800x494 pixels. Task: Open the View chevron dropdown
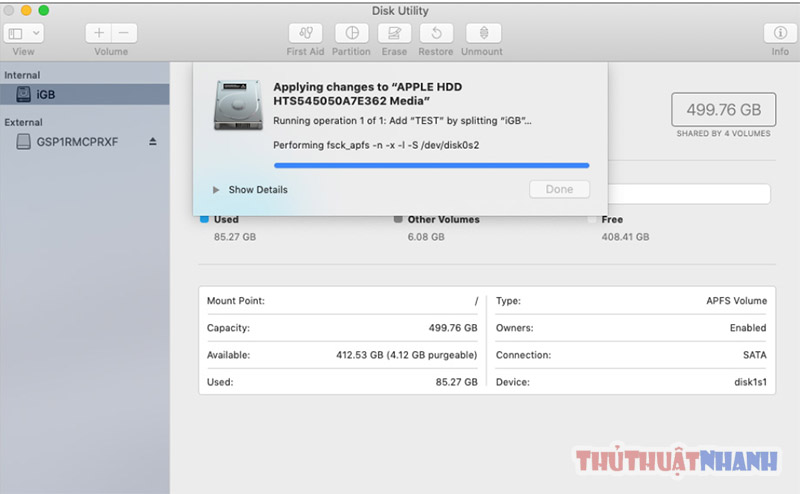click(x=36, y=34)
